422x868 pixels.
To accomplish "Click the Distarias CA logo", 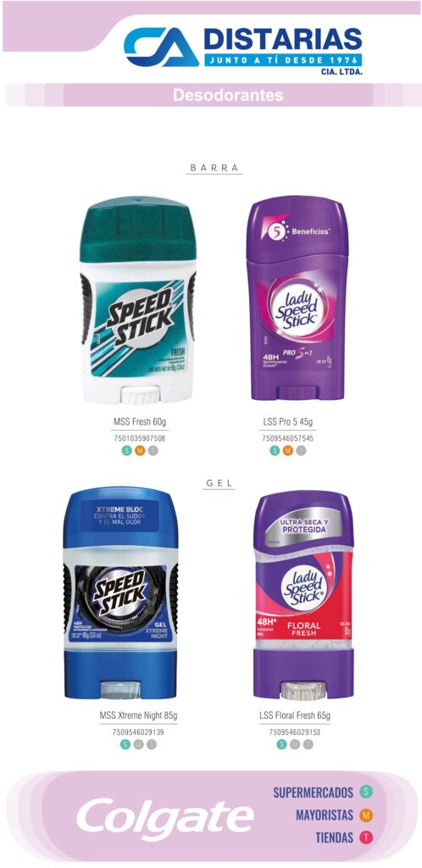I will (x=243, y=50).
